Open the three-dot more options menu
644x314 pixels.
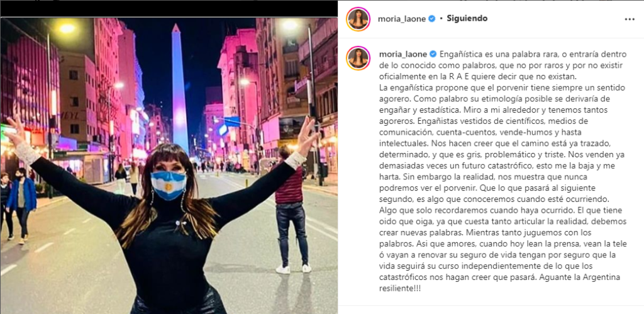(629, 20)
